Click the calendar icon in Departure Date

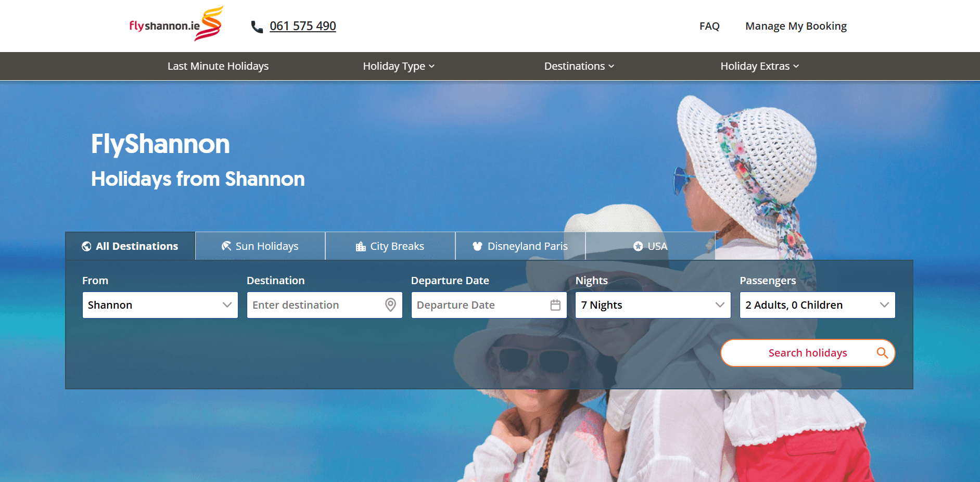coord(555,305)
